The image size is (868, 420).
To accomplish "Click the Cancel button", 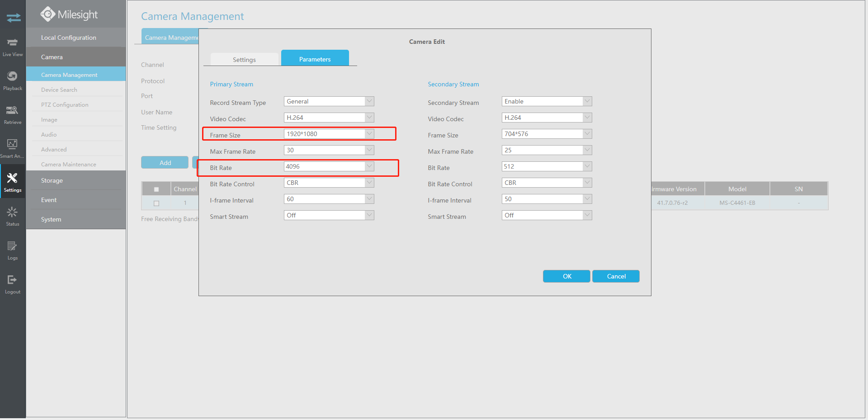I will tap(616, 276).
